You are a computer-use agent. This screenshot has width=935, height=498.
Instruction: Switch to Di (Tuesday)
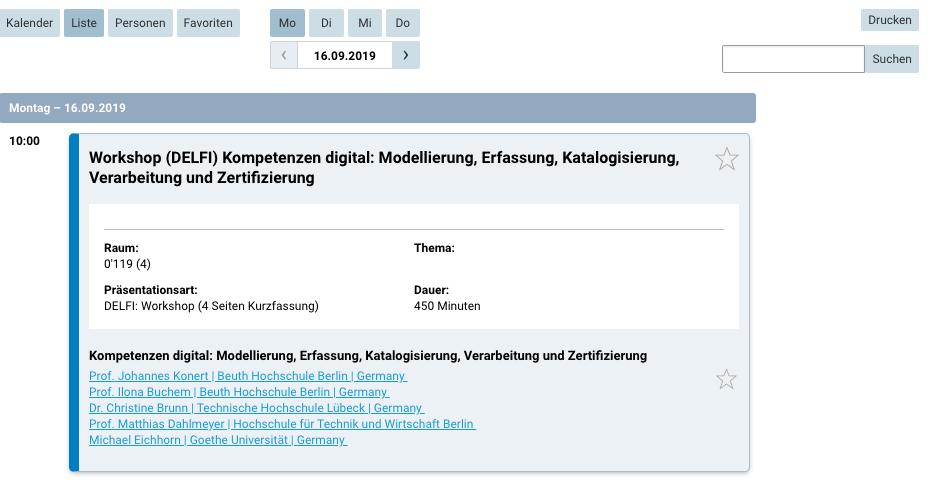click(x=326, y=23)
